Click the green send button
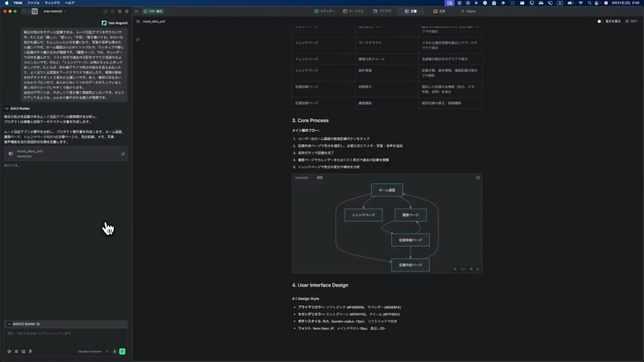The width and height of the screenshot is (644, 362). (122, 351)
